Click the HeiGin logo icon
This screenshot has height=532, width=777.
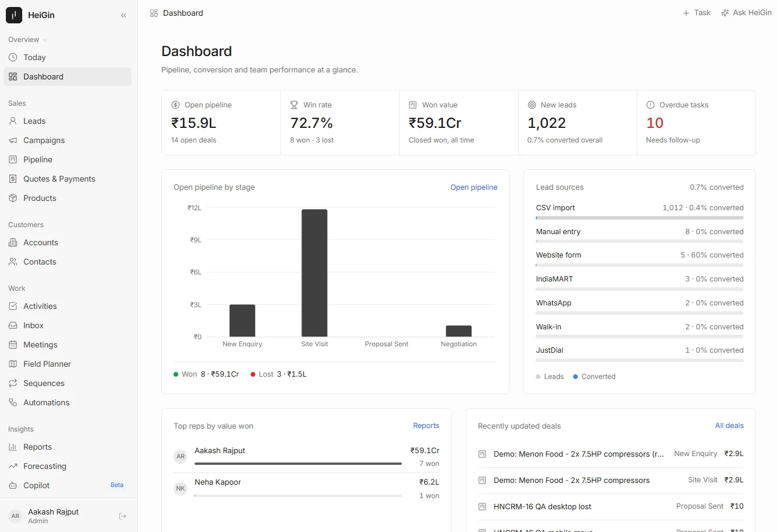14,15
